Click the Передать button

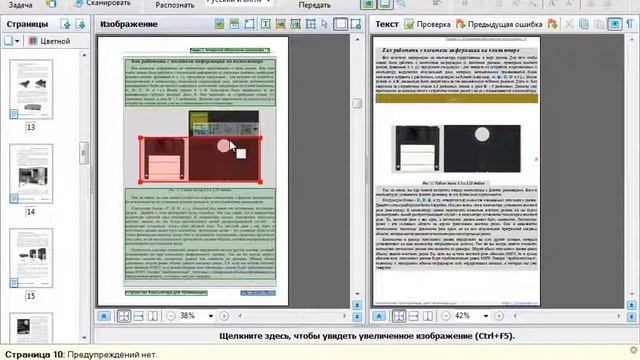tap(314, 5)
